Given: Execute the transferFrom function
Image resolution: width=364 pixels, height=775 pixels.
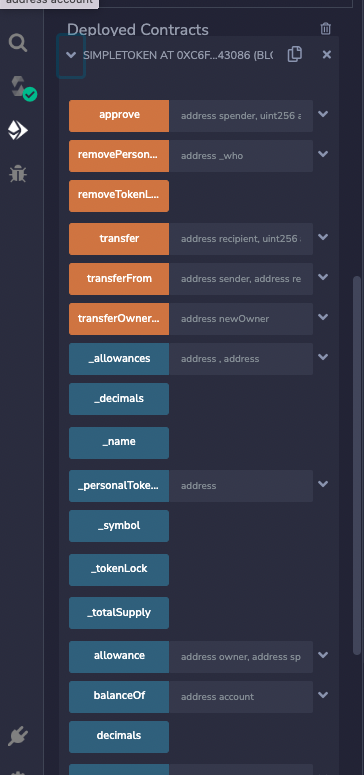Looking at the screenshot, I should click(x=119, y=279).
